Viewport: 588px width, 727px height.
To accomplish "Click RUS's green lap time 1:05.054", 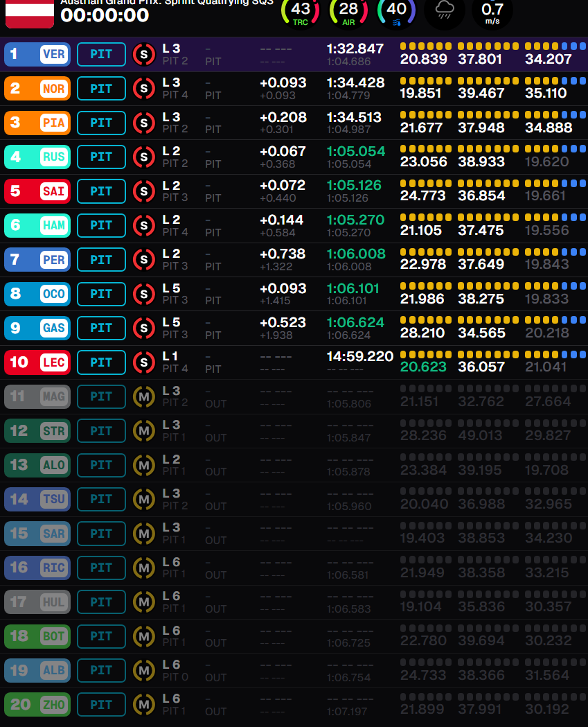I will coord(356,151).
